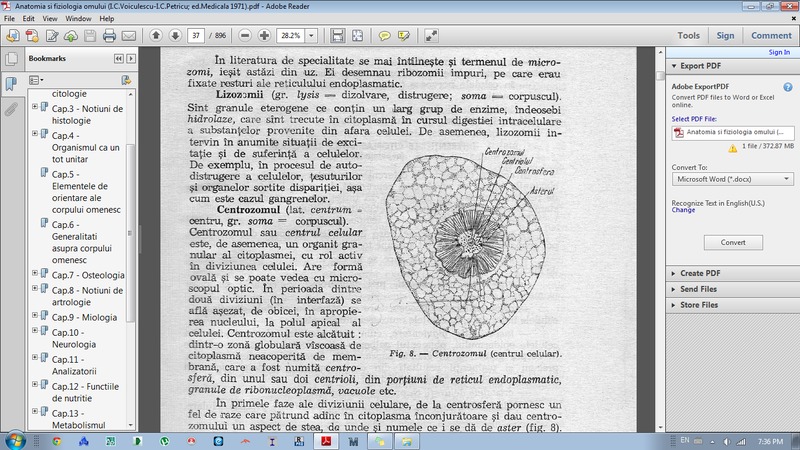This screenshot has height=450, width=800.
Task: Zoom in using the plus icon
Action: (264, 35)
